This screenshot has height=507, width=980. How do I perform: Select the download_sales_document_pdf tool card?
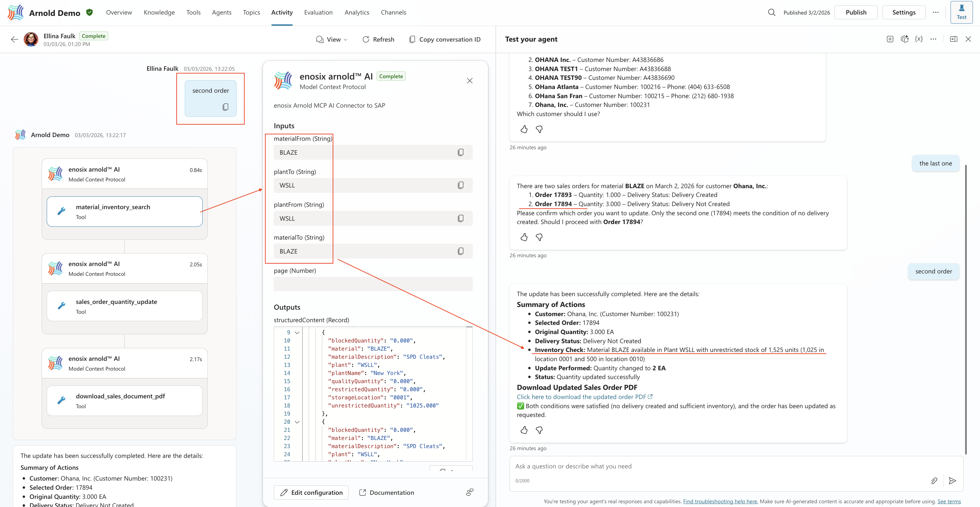125,401
